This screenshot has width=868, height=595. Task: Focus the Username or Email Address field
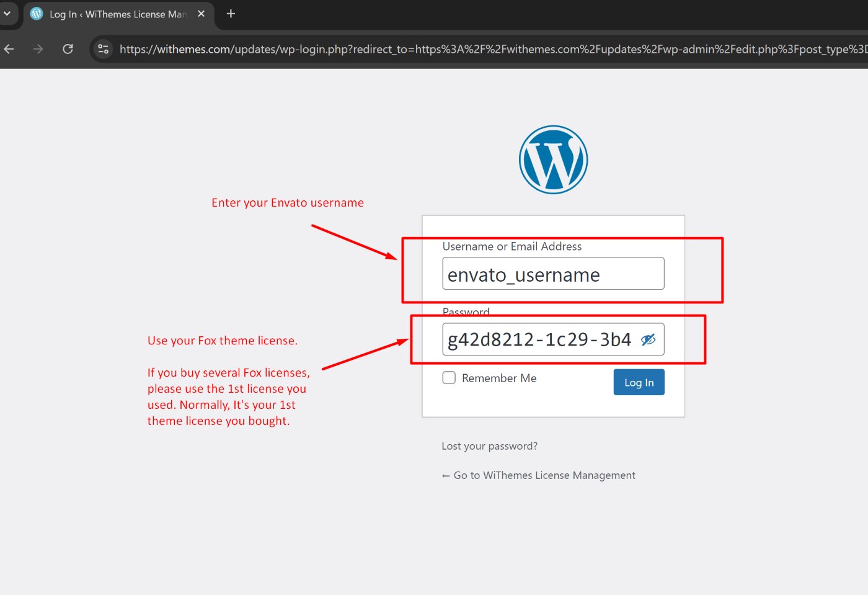pos(553,274)
